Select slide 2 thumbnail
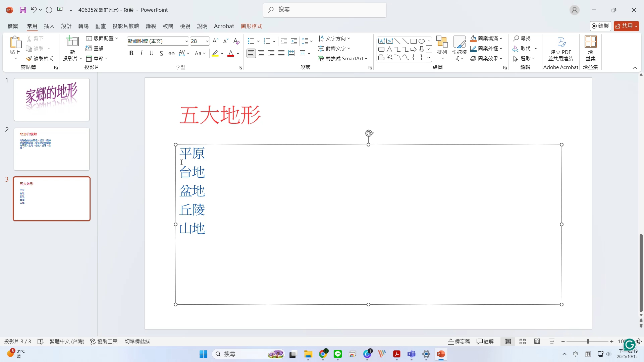644x362 pixels. (52, 149)
